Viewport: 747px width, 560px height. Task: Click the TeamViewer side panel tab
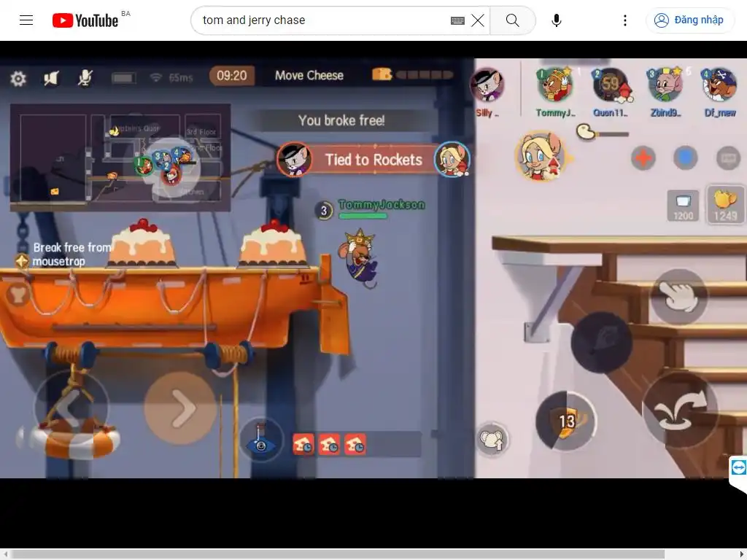pos(738,469)
